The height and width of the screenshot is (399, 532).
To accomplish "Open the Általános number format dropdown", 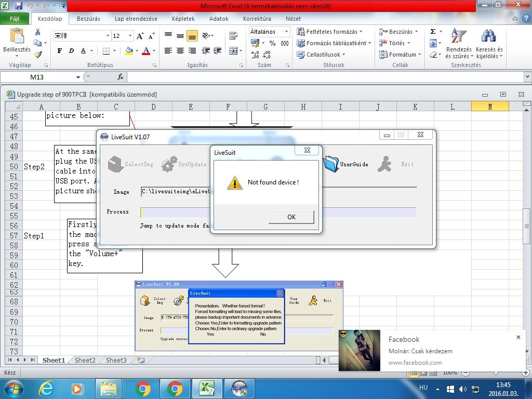I will (286, 32).
